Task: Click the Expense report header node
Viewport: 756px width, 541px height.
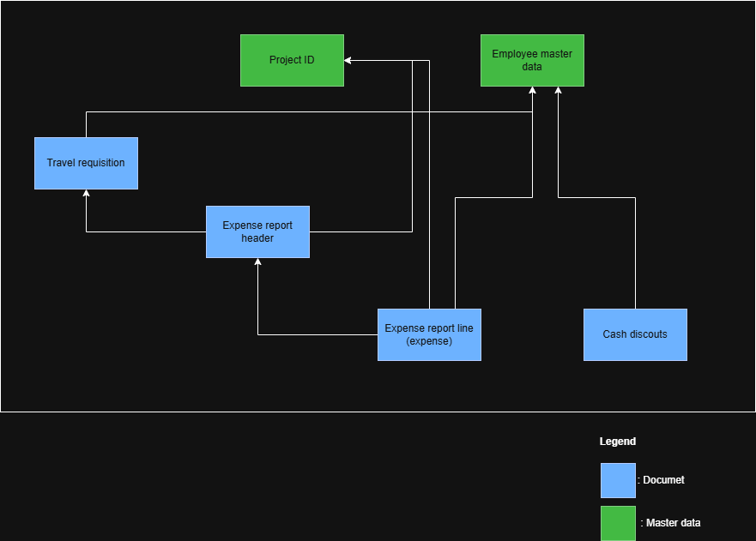Action: coord(257,231)
